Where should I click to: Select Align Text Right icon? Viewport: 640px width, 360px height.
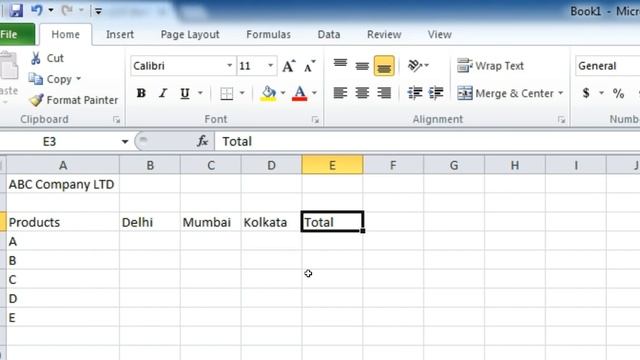click(384, 93)
